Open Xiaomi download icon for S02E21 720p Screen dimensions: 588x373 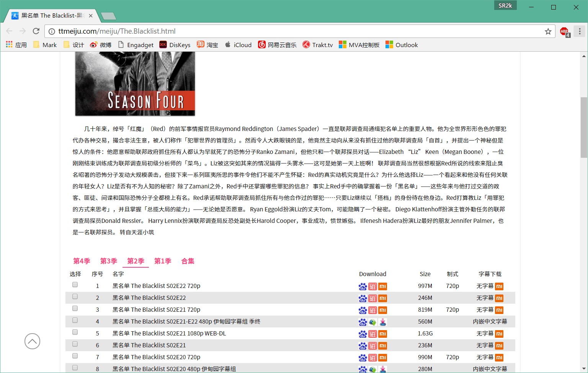(x=383, y=310)
